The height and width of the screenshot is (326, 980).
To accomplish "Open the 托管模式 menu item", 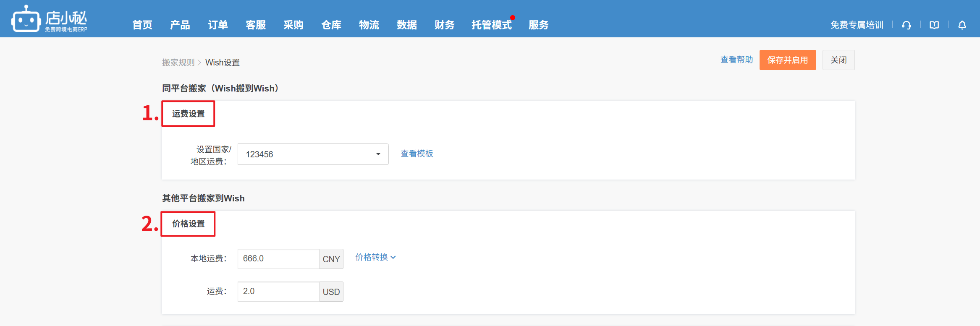I will pos(491,25).
